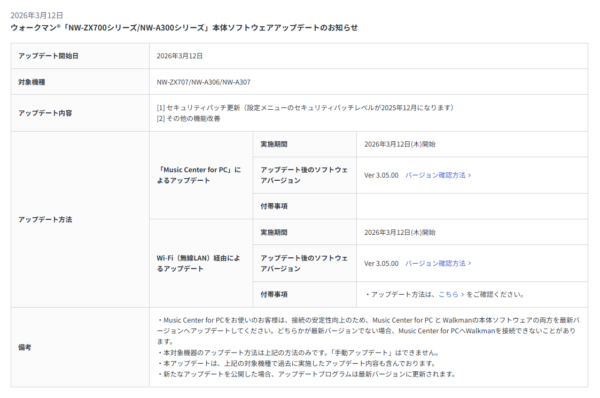Click アップデート後のソフトウェアバージョン label in Wi-Fi section
Screen dimensions: 600x398
[x=304, y=263]
